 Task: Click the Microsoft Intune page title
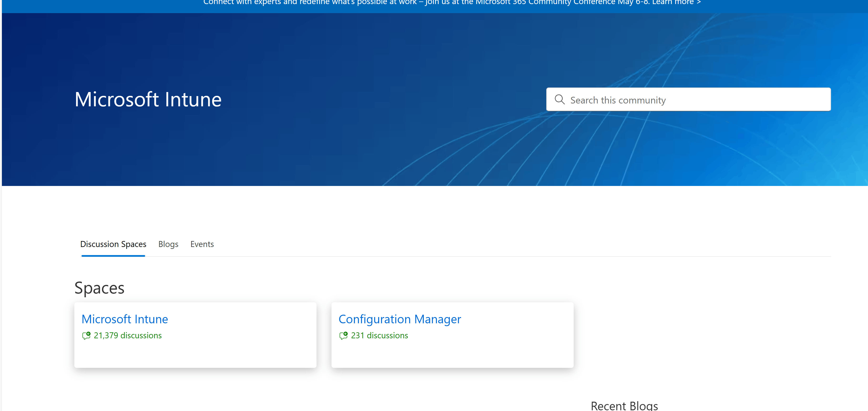[x=148, y=99]
